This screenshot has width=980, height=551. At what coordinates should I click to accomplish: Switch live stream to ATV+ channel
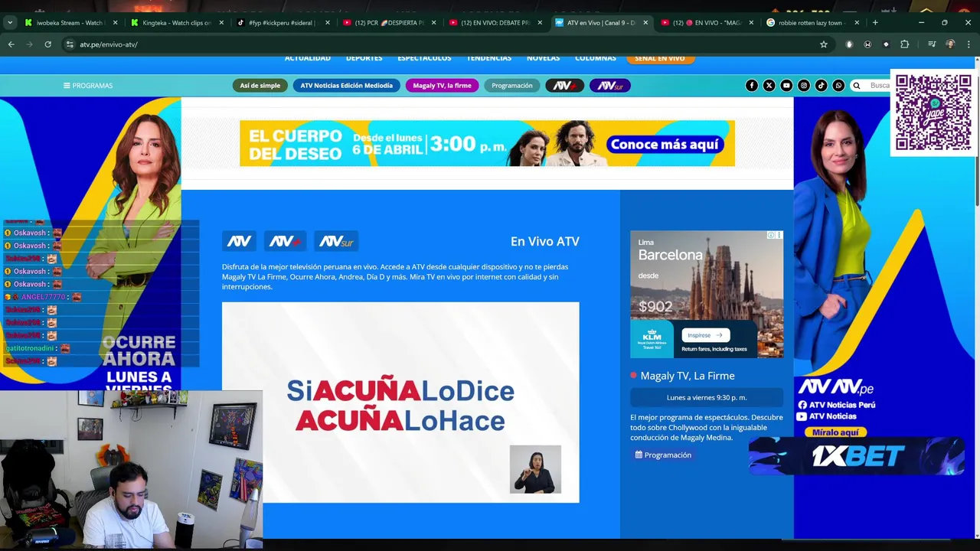tap(285, 241)
